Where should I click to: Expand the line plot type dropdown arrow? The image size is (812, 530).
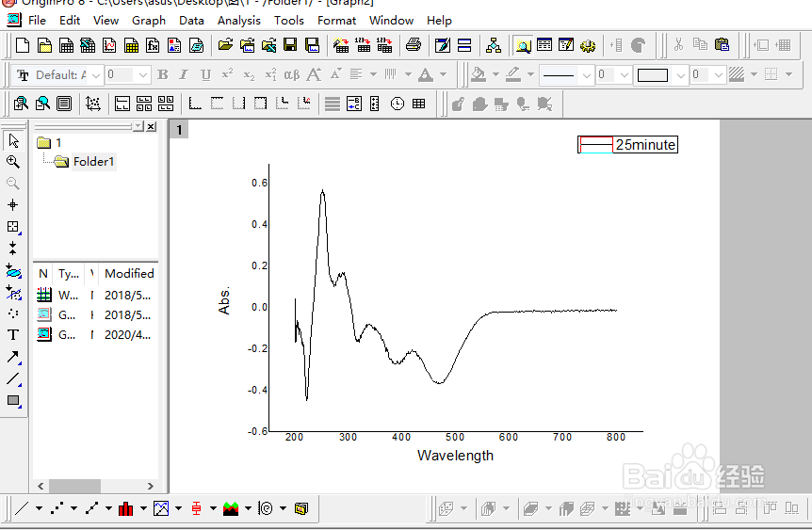click(39, 508)
